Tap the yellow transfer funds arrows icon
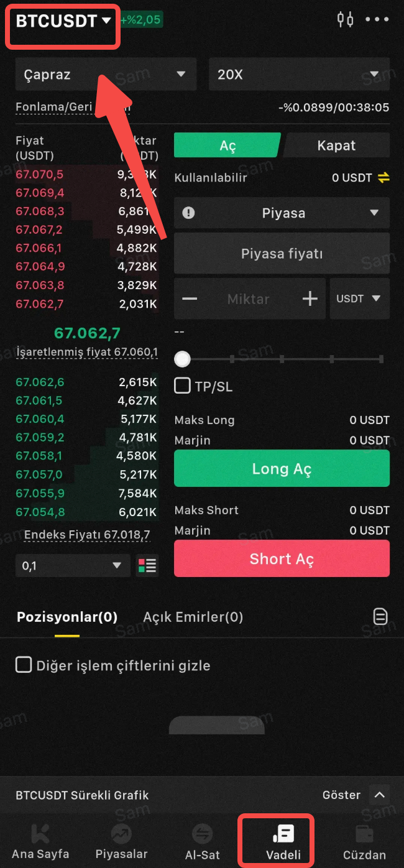404x868 pixels. 383,178
